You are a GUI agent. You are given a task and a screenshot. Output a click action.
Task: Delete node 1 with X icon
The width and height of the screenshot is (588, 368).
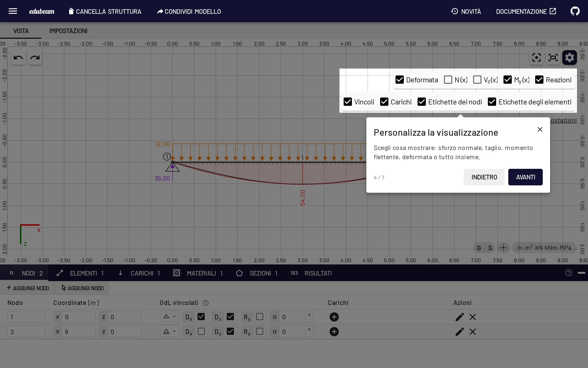[473, 317]
